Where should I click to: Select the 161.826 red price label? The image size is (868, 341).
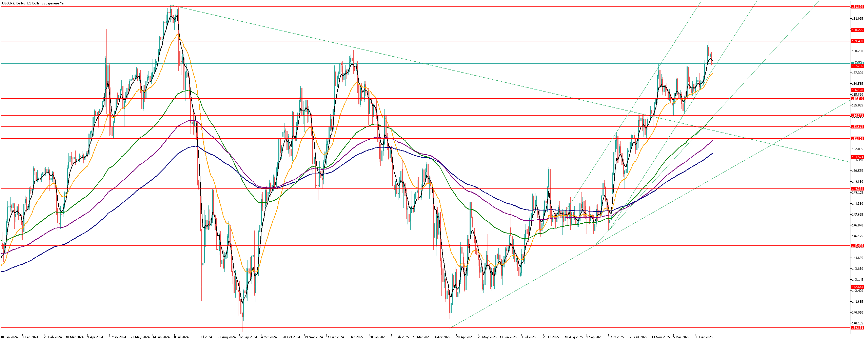(x=857, y=7)
